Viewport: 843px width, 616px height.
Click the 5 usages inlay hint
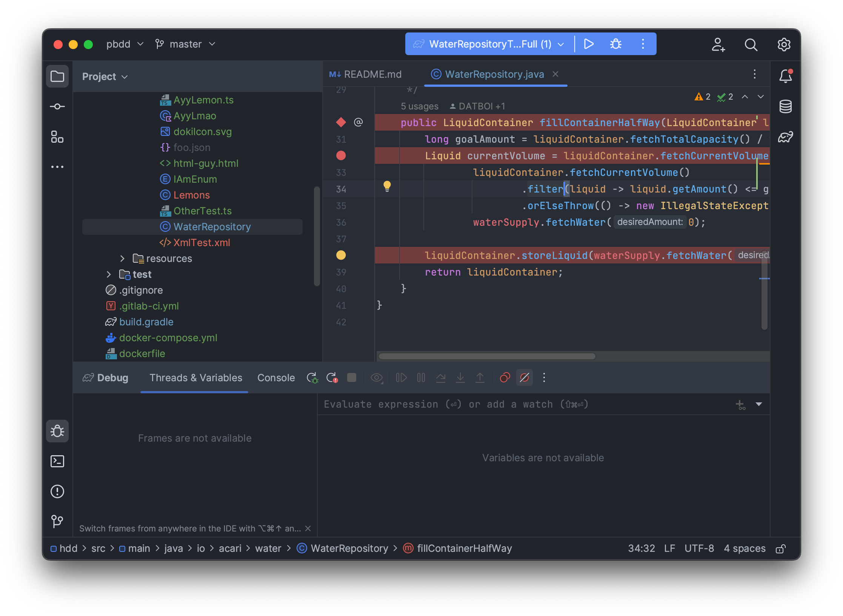click(x=419, y=106)
